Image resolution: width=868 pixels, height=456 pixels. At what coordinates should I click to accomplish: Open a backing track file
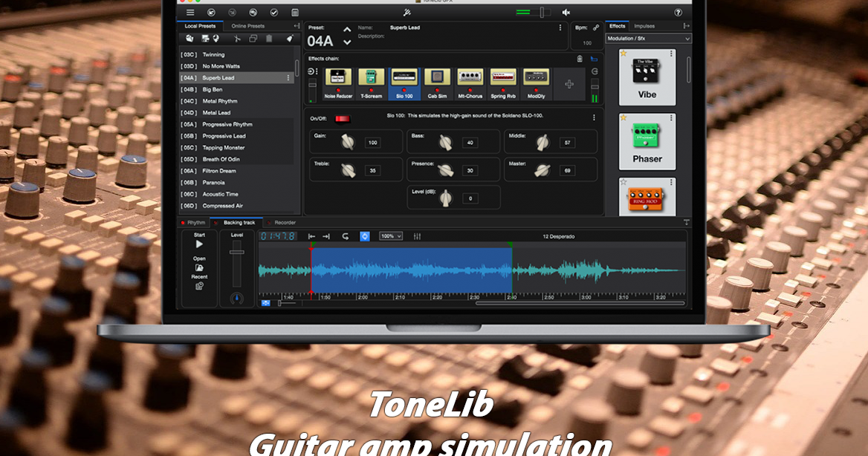[x=199, y=267]
